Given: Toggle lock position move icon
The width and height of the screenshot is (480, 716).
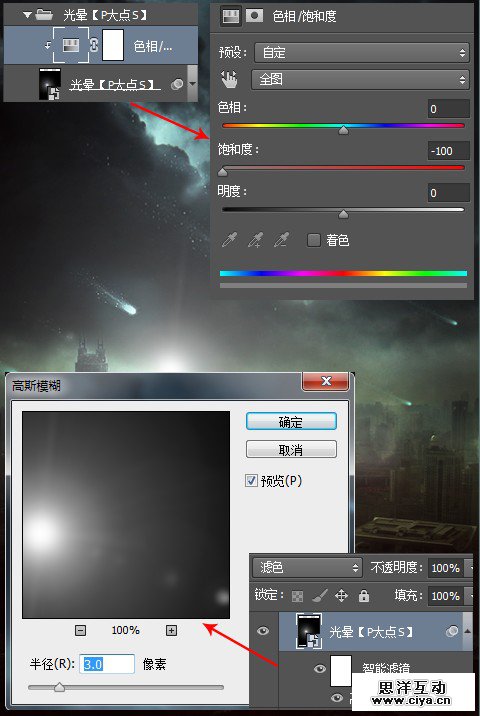Looking at the screenshot, I should click(x=341, y=595).
